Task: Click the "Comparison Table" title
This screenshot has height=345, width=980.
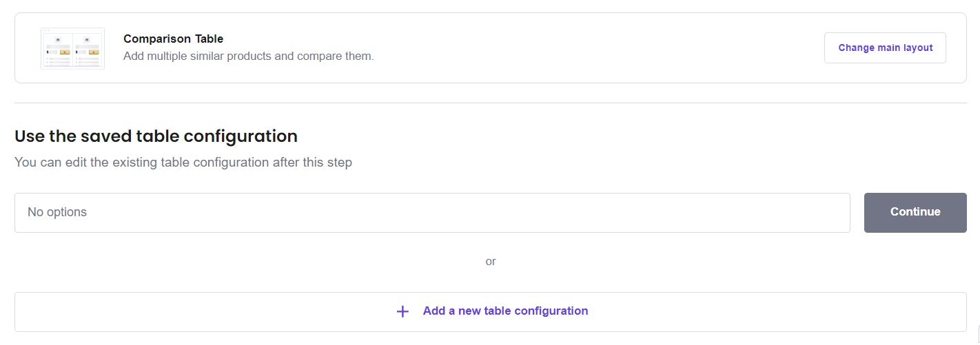Action: (x=173, y=39)
